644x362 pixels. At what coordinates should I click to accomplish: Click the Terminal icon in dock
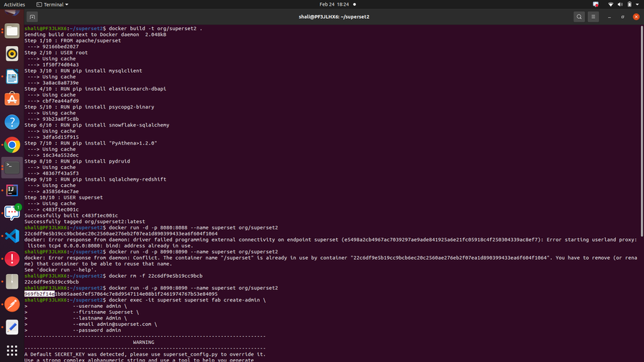click(12, 167)
